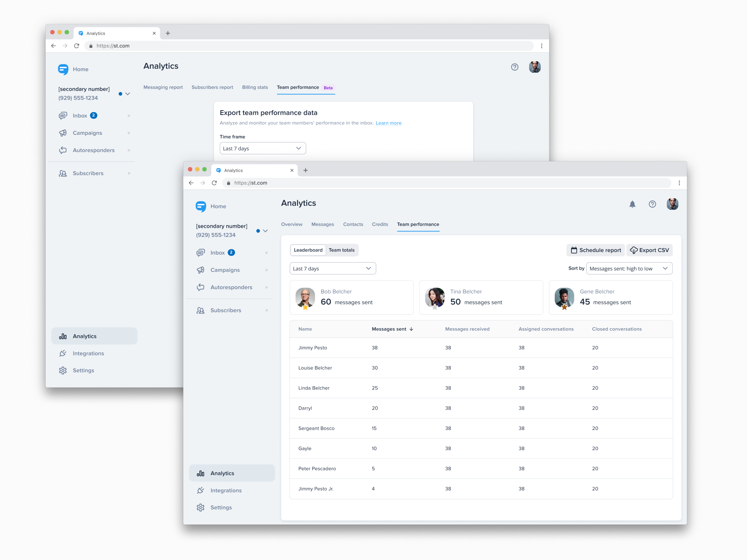
Task: Switch to Overview tab
Action: click(x=292, y=224)
